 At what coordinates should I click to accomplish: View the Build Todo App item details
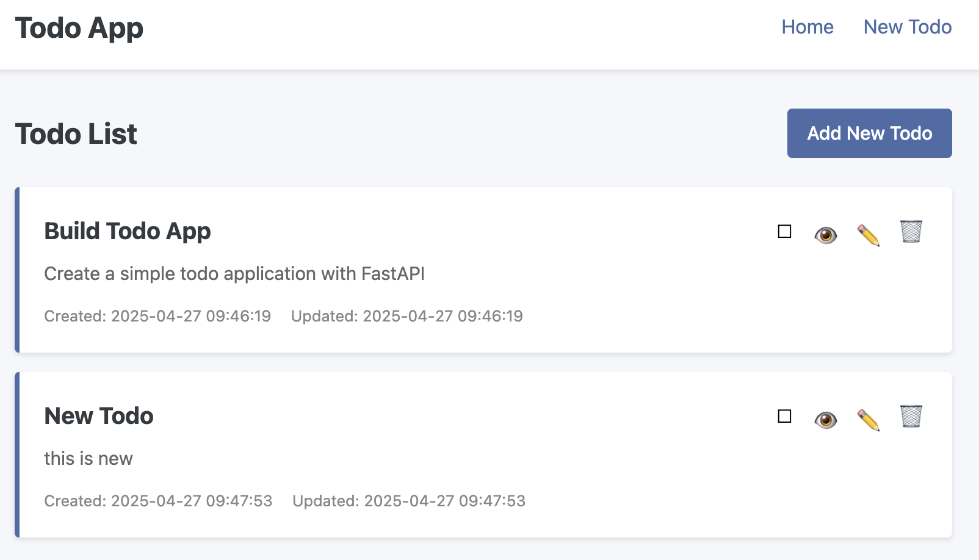(826, 234)
